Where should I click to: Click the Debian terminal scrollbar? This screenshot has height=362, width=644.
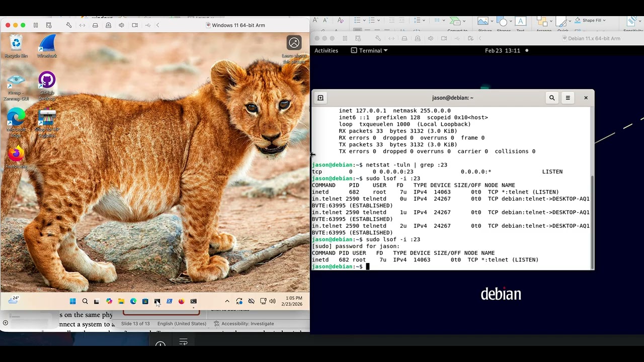(x=593, y=223)
